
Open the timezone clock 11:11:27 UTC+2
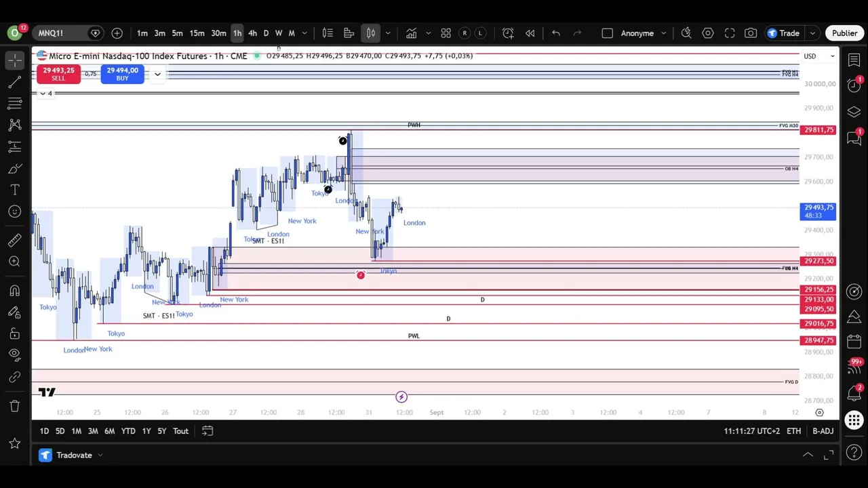pos(752,431)
